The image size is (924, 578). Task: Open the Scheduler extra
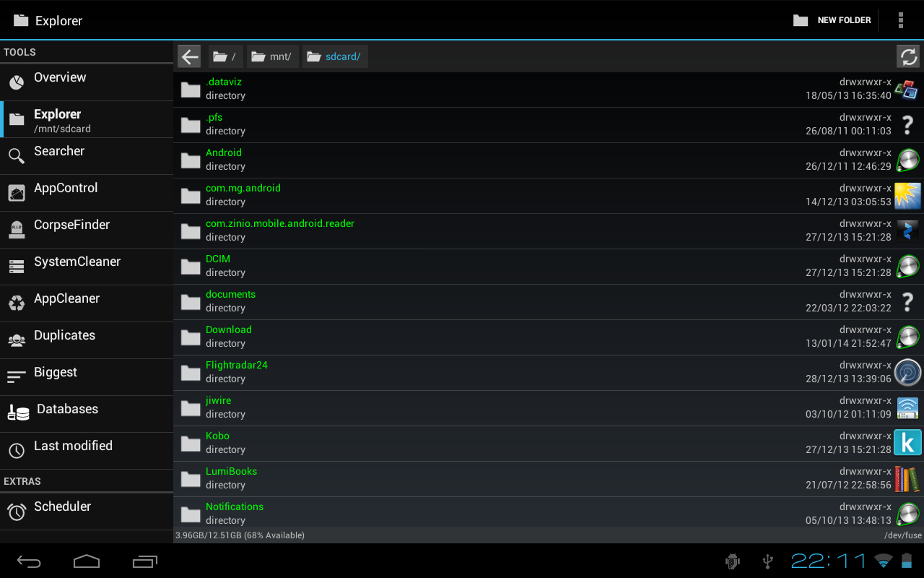pos(87,511)
